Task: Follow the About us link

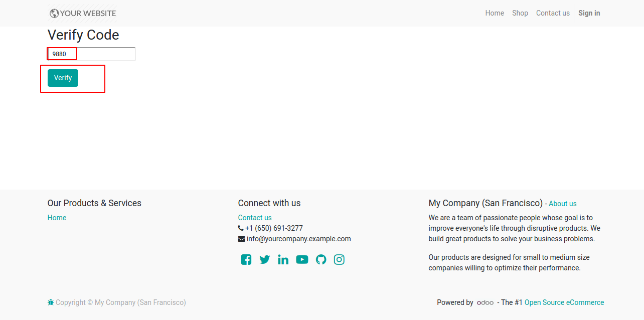Action: pos(563,204)
